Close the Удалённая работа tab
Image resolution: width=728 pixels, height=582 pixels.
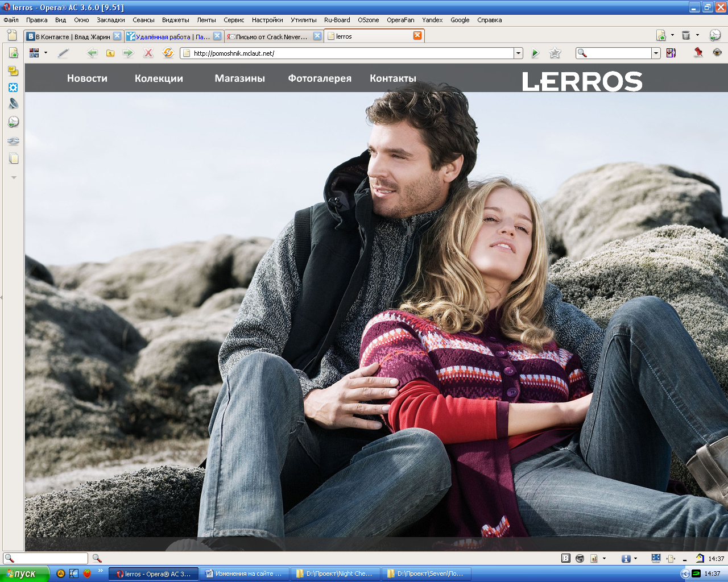pyautogui.click(x=217, y=36)
